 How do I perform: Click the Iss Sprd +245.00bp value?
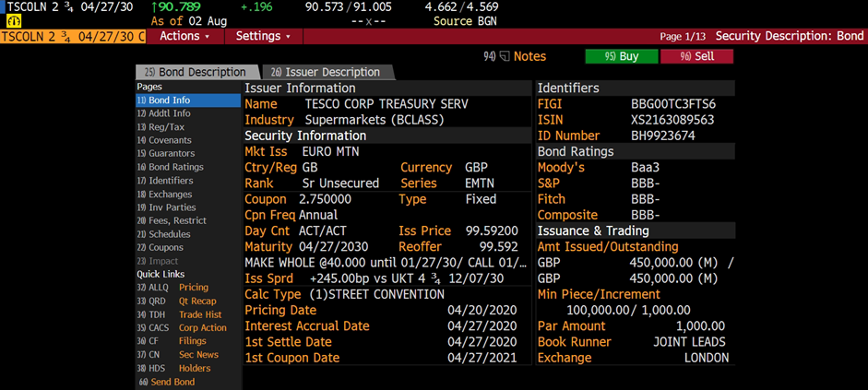click(407, 278)
